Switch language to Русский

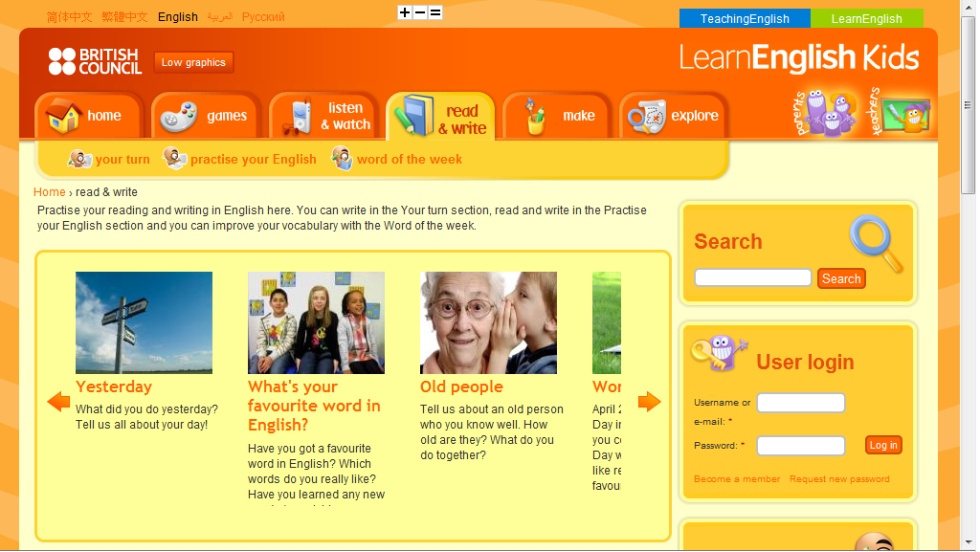tap(263, 17)
